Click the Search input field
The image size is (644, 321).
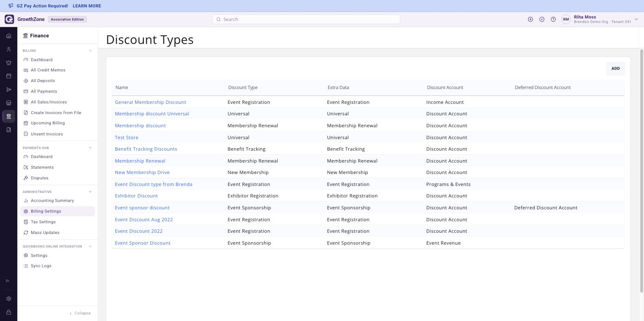coord(306,19)
